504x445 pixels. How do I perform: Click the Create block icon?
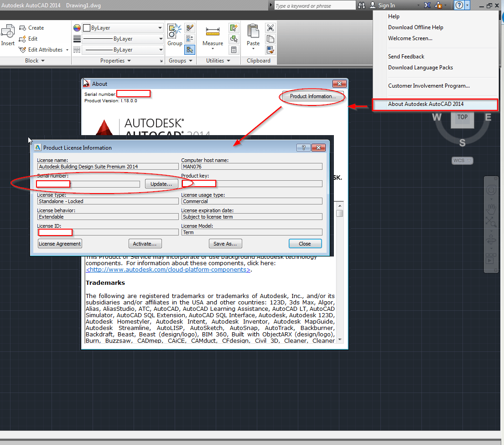[x=22, y=28]
